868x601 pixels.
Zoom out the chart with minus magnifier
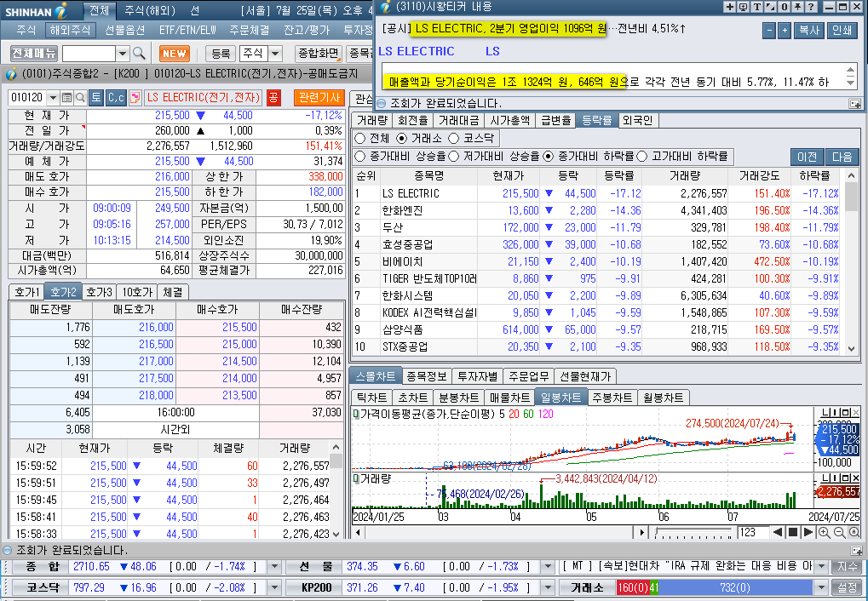pyautogui.click(x=839, y=532)
